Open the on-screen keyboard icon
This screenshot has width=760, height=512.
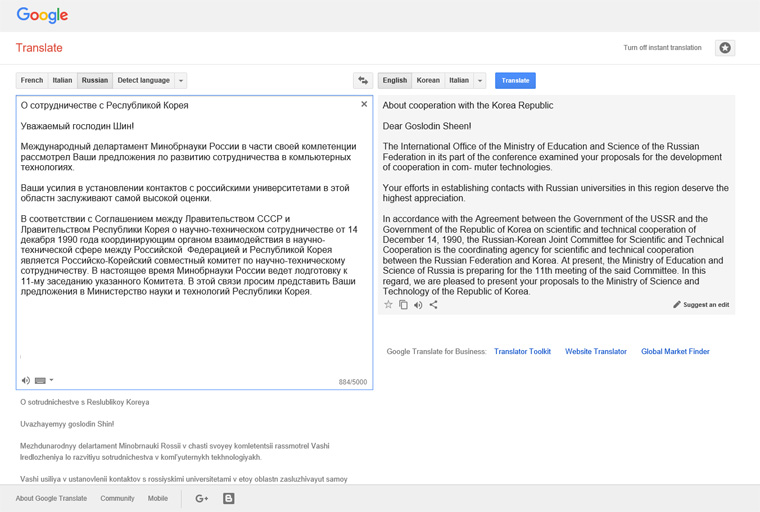[40, 381]
